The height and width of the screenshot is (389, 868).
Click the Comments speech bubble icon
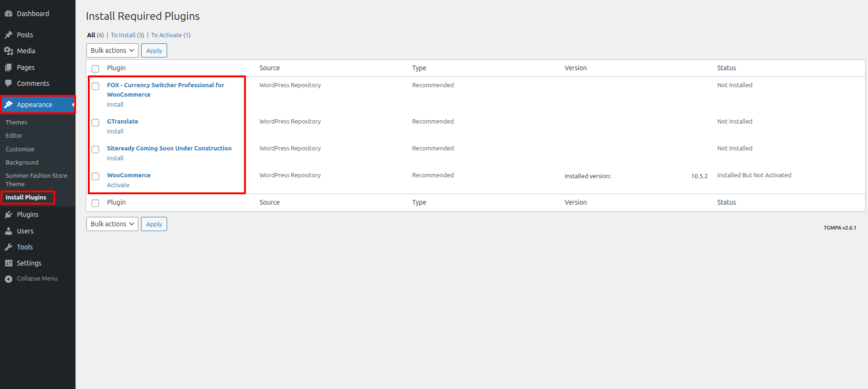click(8, 83)
